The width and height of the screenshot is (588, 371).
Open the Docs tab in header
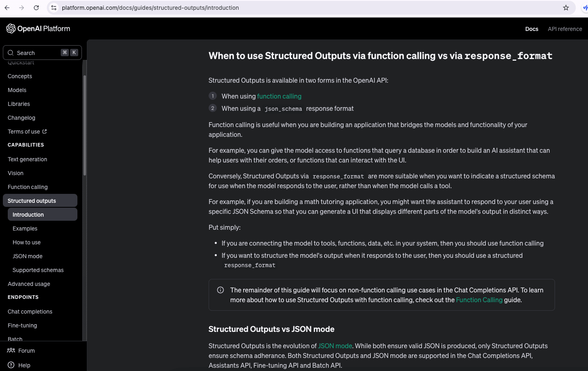tap(532, 29)
